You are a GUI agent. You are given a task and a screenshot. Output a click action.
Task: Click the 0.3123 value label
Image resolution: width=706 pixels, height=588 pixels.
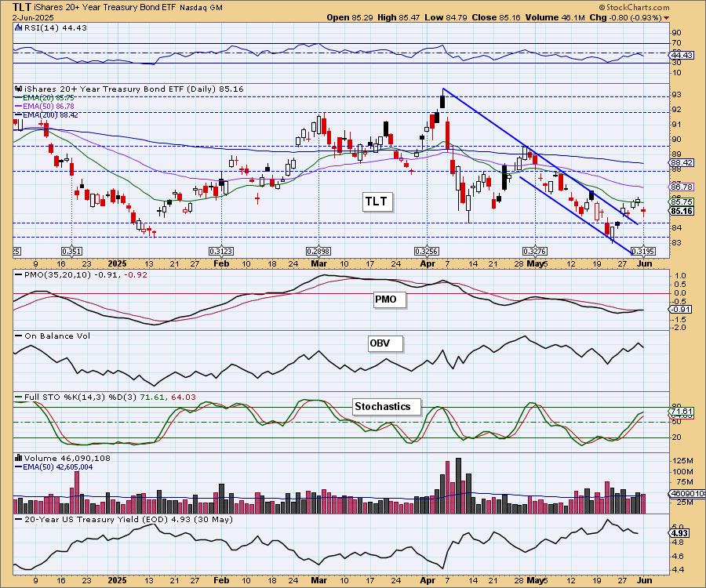[221, 251]
